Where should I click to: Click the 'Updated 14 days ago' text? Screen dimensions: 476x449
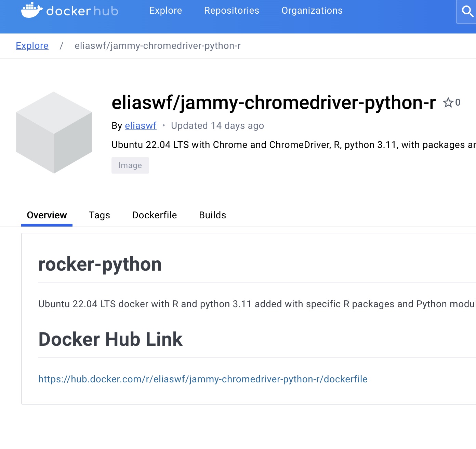(217, 126)
